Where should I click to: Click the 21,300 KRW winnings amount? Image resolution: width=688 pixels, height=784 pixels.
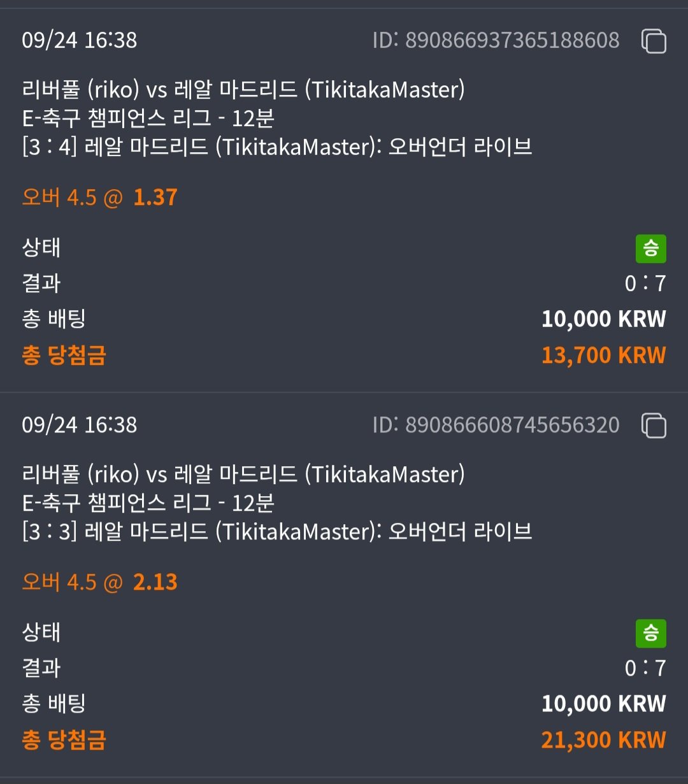pyautogui.click(x=603, y=739)
